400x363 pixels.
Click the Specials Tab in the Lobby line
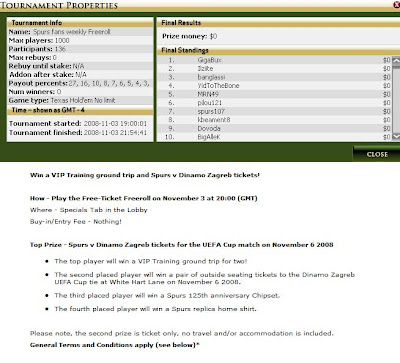[89, 210]
